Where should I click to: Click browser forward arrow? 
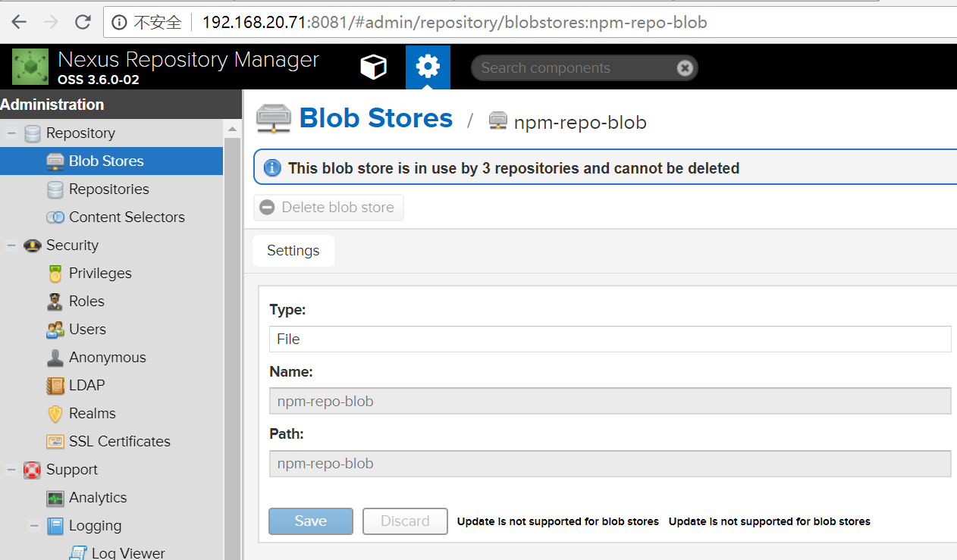tap(51, 22)
